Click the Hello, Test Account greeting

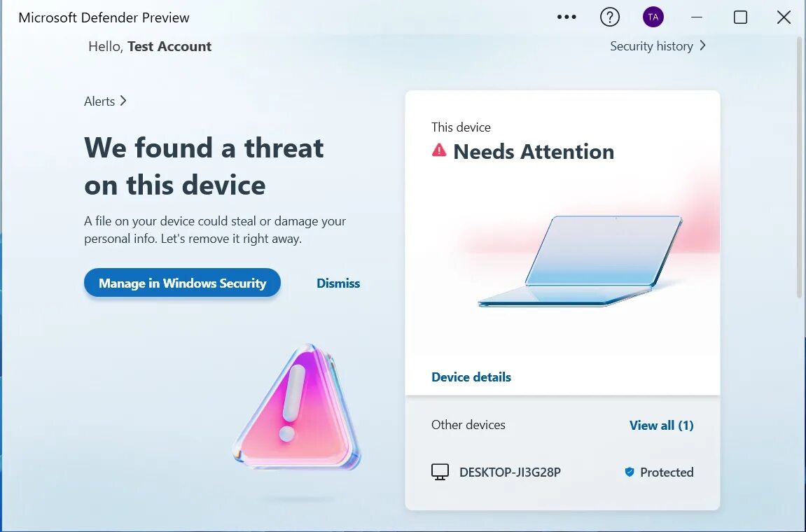click(x=150, y=46)
